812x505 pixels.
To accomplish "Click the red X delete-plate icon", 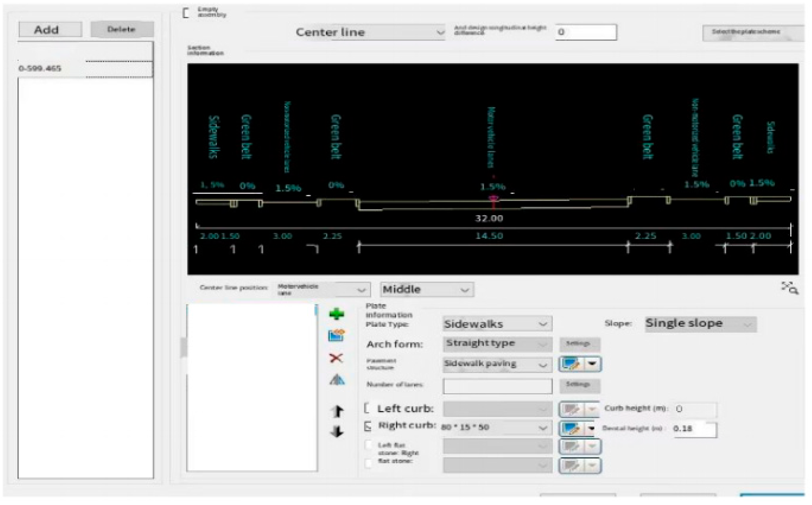I will pyautogui.click(x=336, y=358).
